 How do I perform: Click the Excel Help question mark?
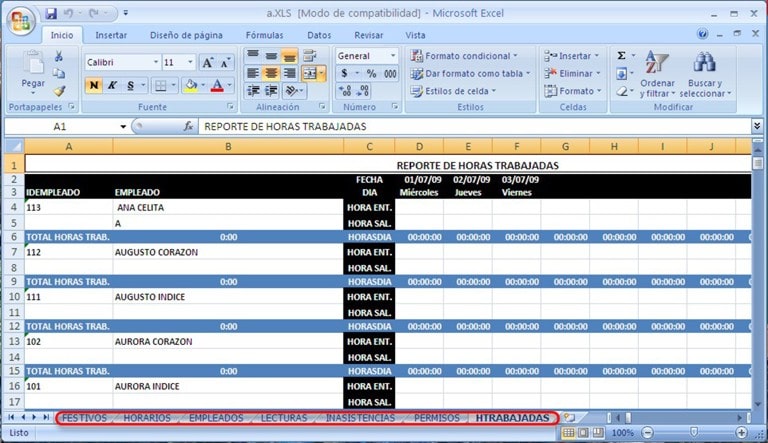[702, 34]
